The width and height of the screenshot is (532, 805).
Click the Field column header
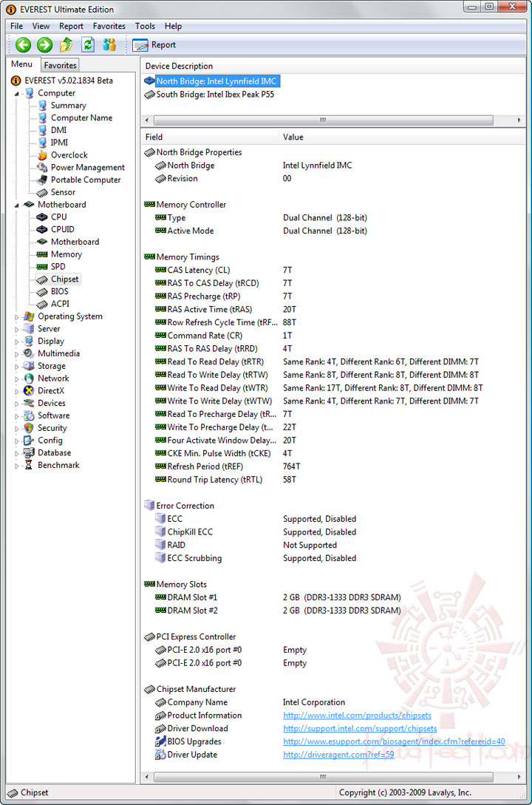[x=210, y=137]
